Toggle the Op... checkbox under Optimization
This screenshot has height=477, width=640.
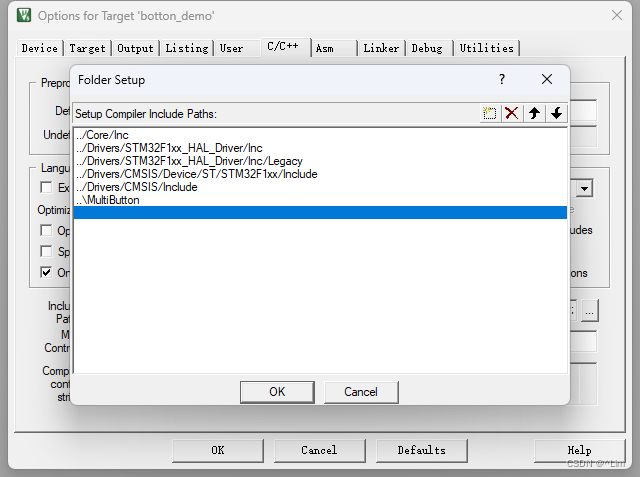pyautogui.click(x=46, y=231)
